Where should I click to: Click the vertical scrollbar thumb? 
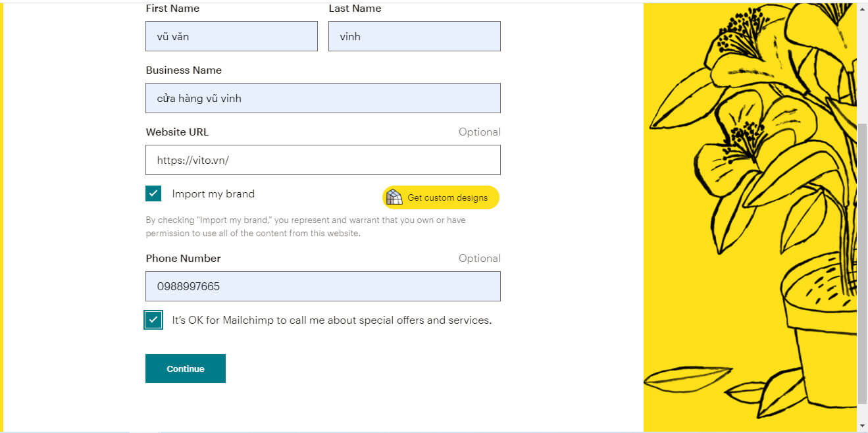point(862,263)
